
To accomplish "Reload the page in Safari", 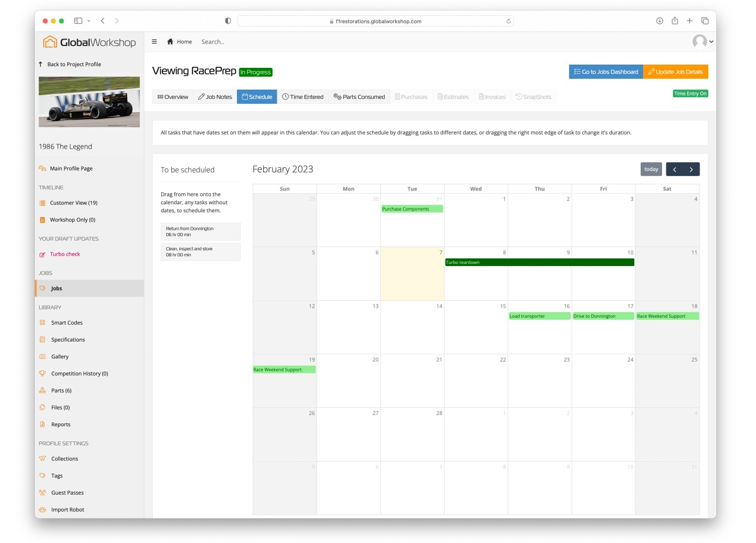I will click(x=508, y=21).
